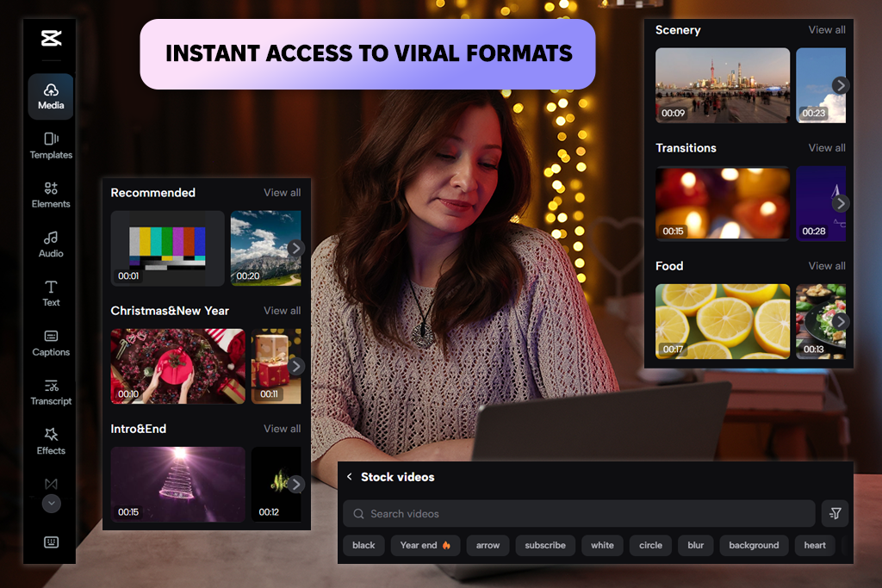Select the background search tag
The height and width of the screenshot is (588, 882).
point(754,545)
